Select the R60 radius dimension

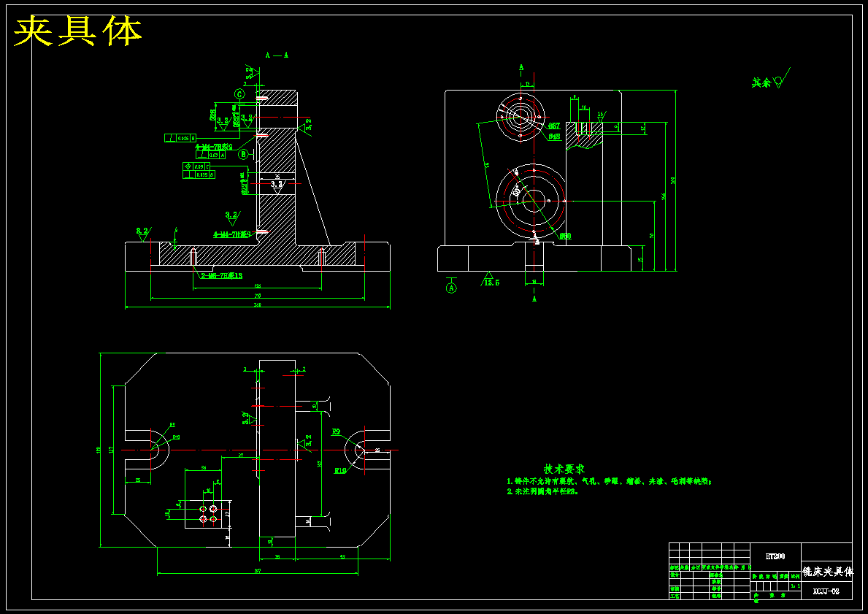coord(565,236)
